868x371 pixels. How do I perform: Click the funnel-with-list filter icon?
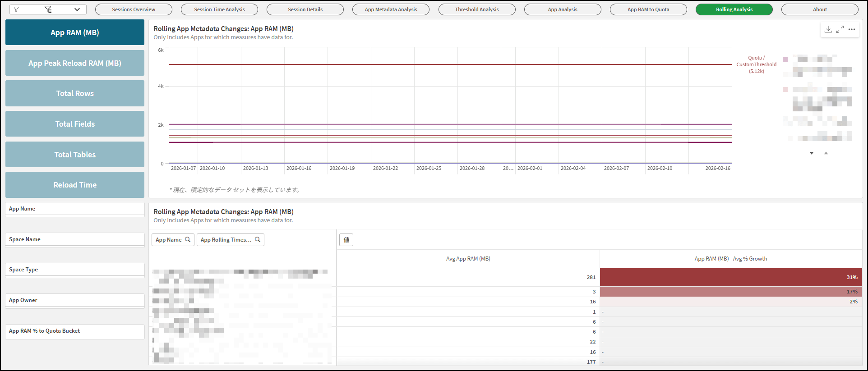tap(48, 9)
